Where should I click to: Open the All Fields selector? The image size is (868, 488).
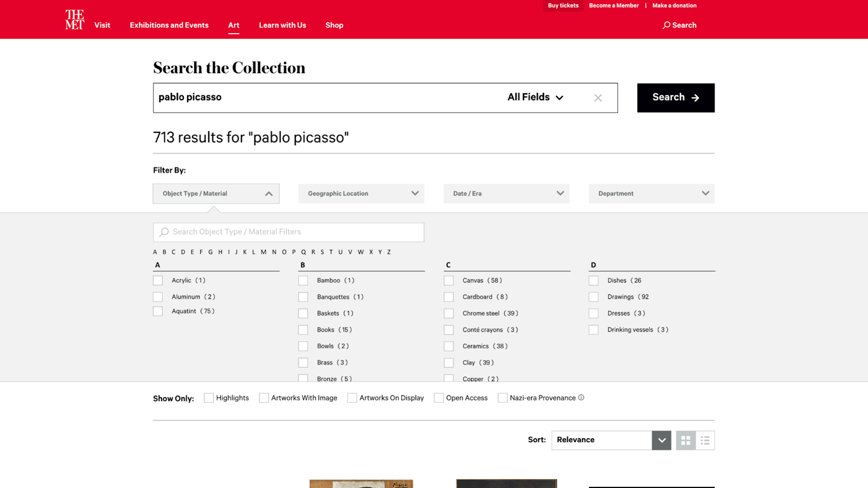click(535, 97)
